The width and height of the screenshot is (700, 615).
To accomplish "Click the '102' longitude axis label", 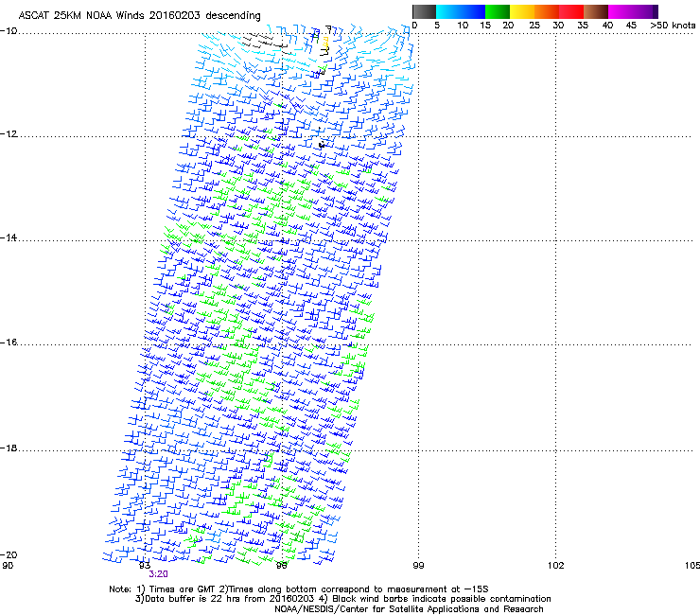I will click(x=555, y=566).
